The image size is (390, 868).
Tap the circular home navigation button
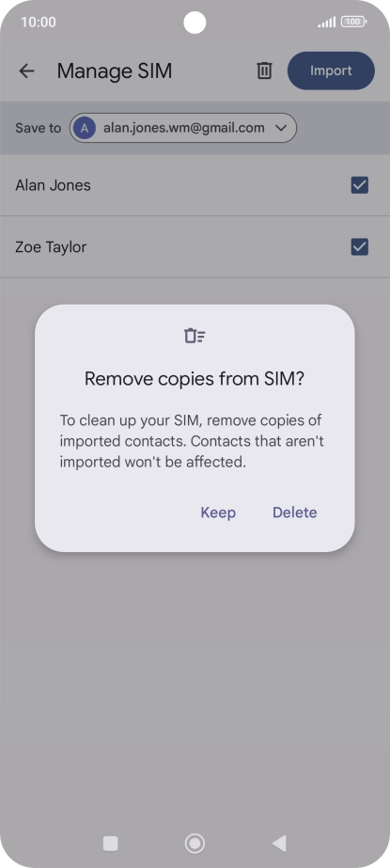195,844
